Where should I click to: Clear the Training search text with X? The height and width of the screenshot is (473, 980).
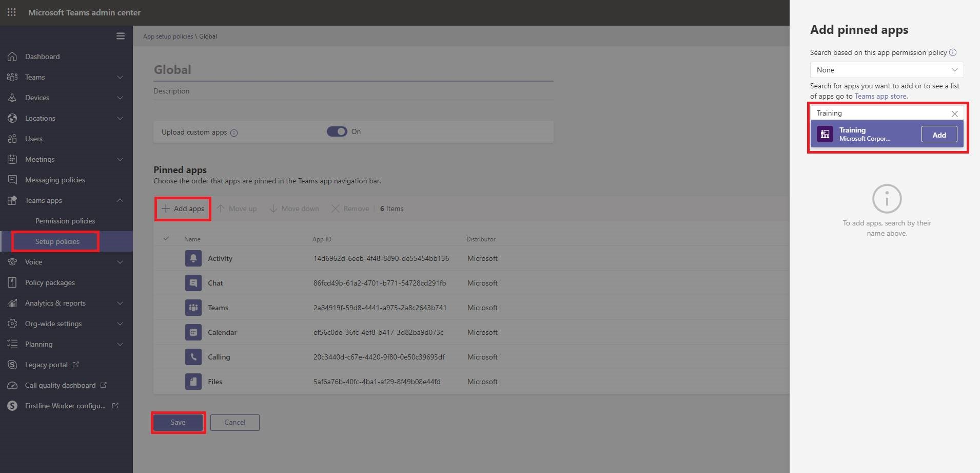(x=954, y=113)
